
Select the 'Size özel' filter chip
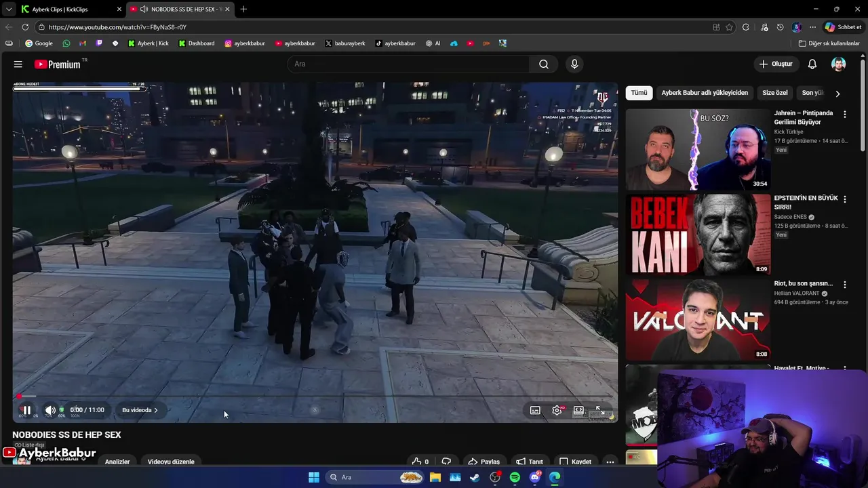pyautogui.click(x=775, y=93)
